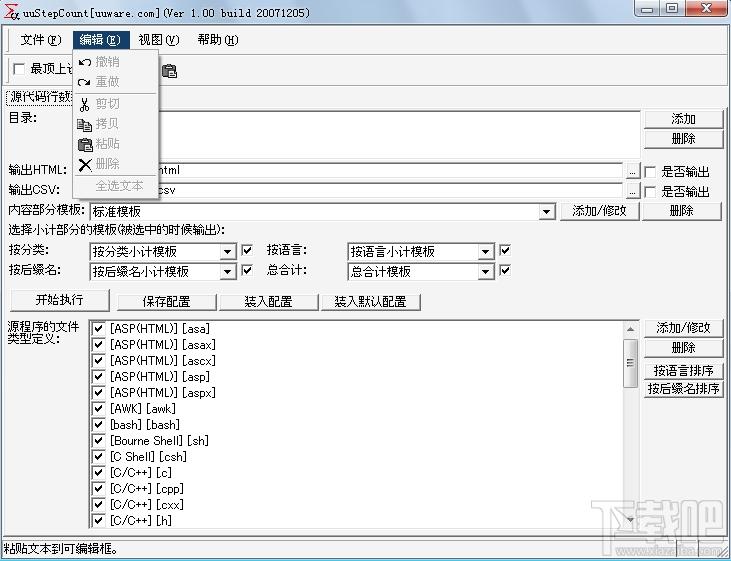This screenshot has width=731, height=561.
Task: Enable 是否输出 for CSV output
Action: pyautogui.click(x=650, y=192)
